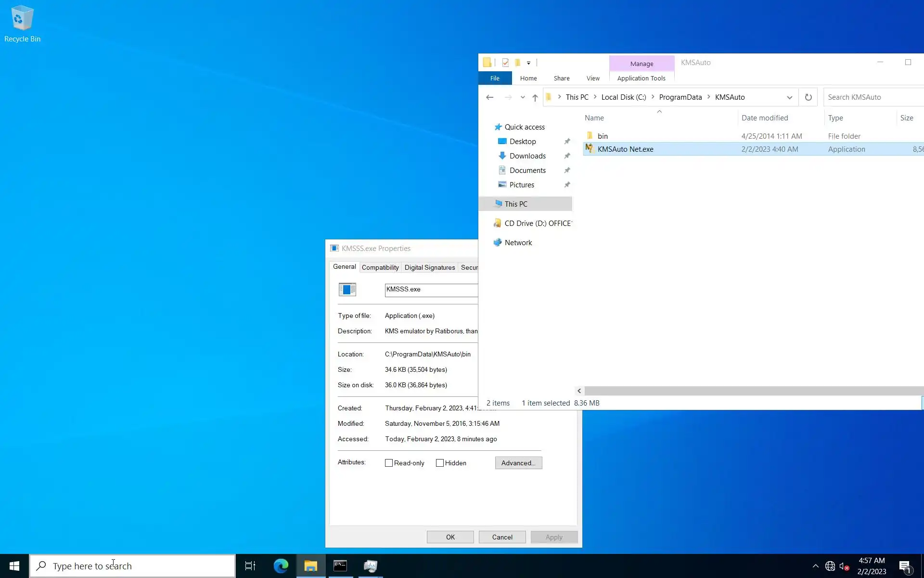This screenshot has width=924, height=578.
Task: Click the KMSAuto Net.exe application icon
Action: [x=590, y=149]
